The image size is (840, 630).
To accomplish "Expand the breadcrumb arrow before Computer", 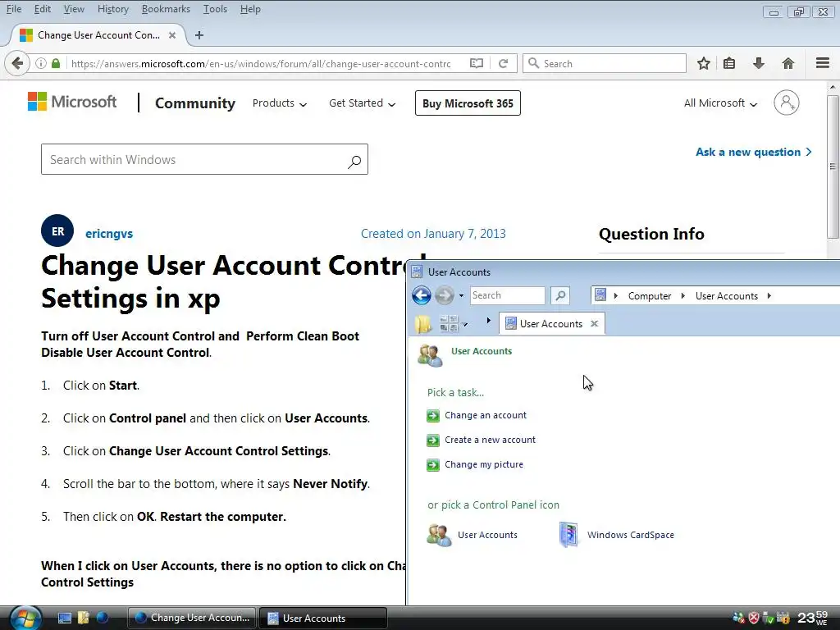I will (616, 295).
